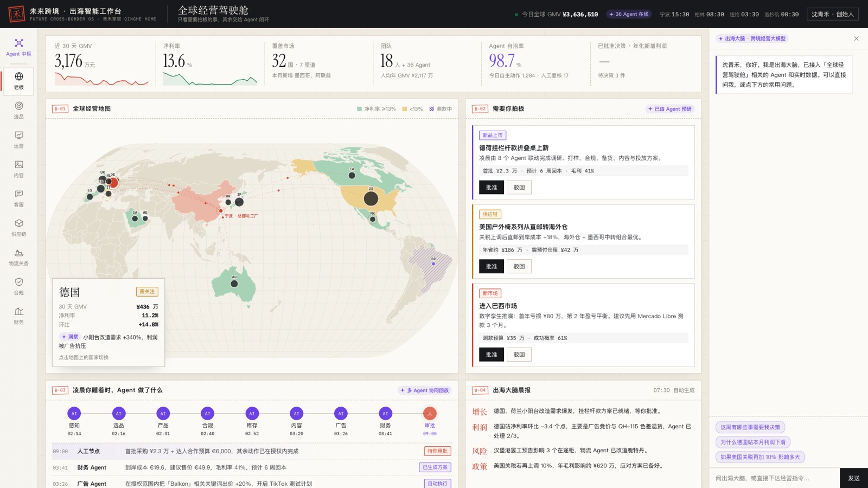Click the red 未来跨境 logo icon
The image size is (868, 488).
16,14
